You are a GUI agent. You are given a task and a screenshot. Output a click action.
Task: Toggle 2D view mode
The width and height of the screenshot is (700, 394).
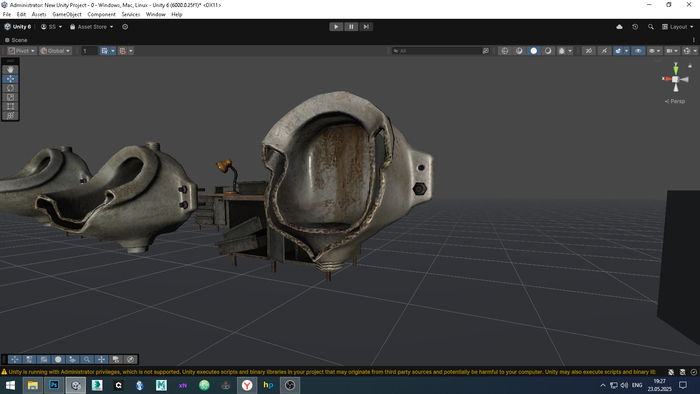588,51
